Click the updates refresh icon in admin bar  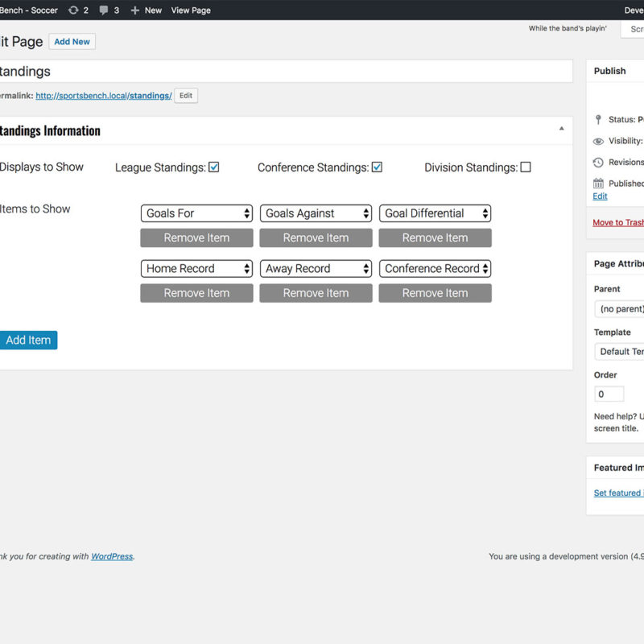click(x=73, y=10)
